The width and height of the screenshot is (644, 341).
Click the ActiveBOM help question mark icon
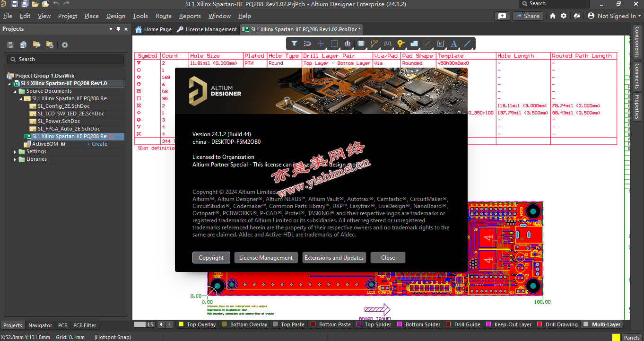click(x=63, y=144)
